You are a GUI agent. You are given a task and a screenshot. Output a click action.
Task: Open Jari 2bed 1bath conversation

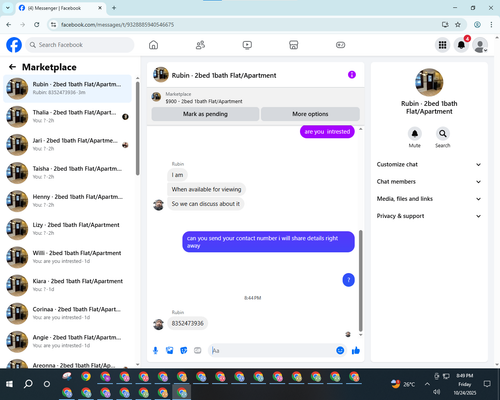67,145
